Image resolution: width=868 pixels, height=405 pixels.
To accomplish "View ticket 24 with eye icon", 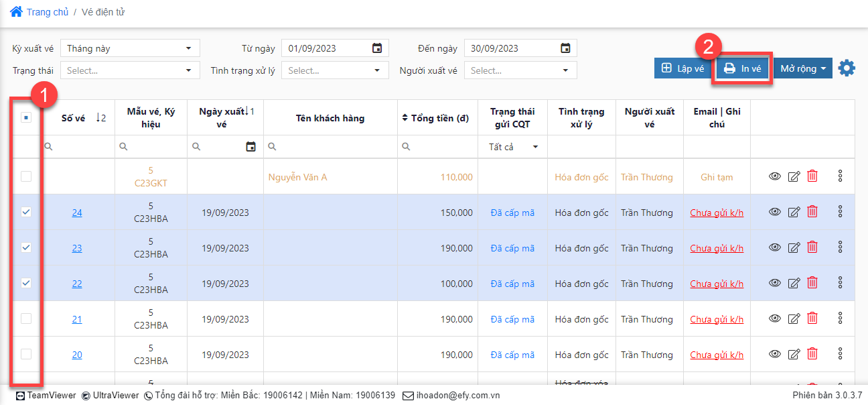I will coord(775,212).
